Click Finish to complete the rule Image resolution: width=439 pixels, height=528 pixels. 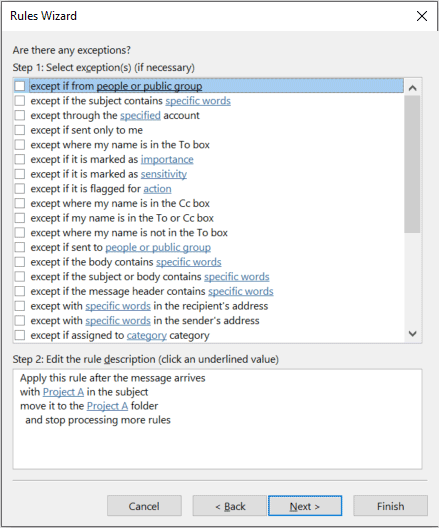pos(391,506)
